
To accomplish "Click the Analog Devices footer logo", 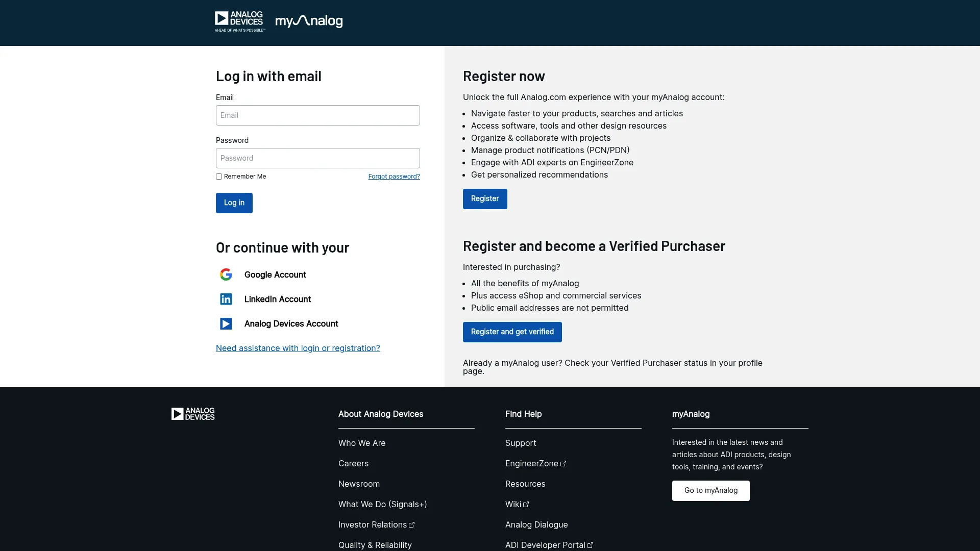I will (193, 414).
